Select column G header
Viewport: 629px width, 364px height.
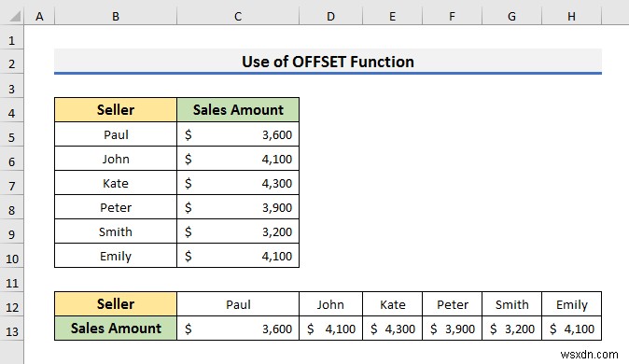pos(511,17)
